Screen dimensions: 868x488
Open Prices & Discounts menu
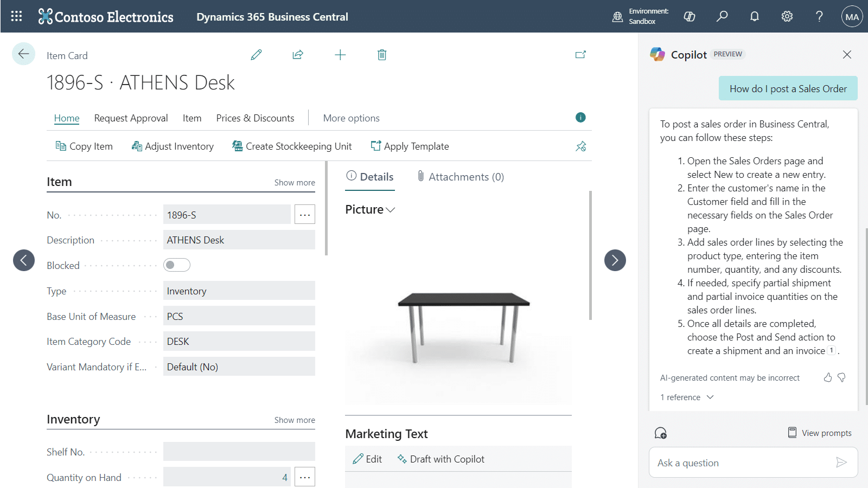point(255,118)
